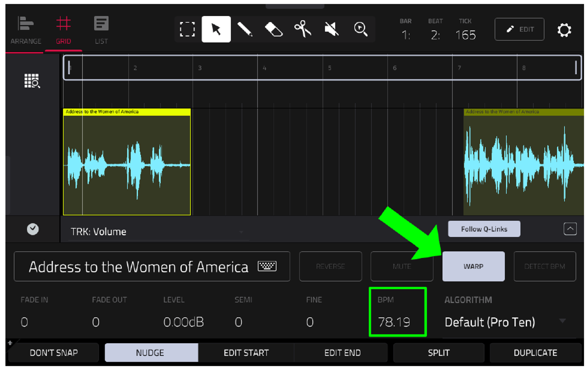Click the DUPLICATE button
Viewport: 588px width, 371px height.
click(535, 353)
